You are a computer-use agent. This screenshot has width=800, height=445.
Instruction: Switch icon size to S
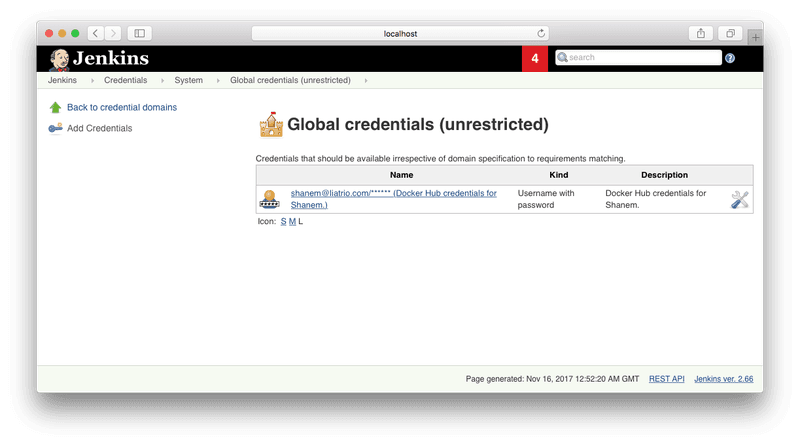click(283, 221)
